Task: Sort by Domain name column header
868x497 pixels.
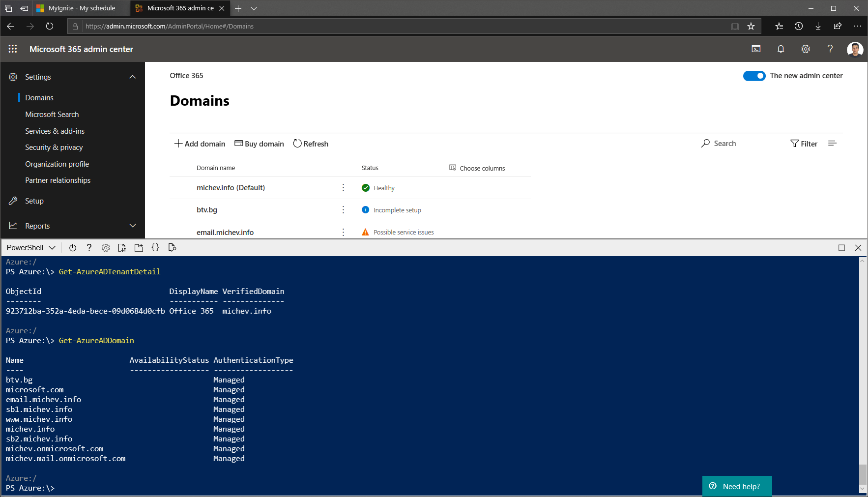Action: [216, 168]
